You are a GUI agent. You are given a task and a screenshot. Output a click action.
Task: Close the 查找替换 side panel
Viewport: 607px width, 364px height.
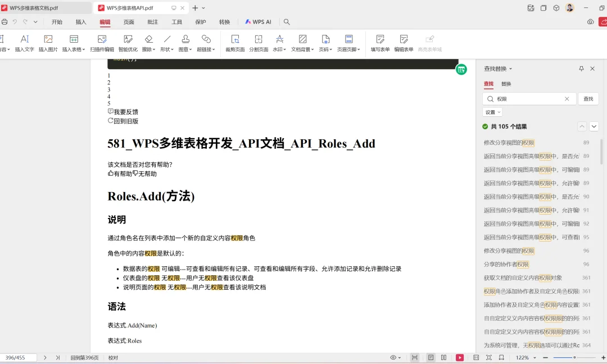592,69
